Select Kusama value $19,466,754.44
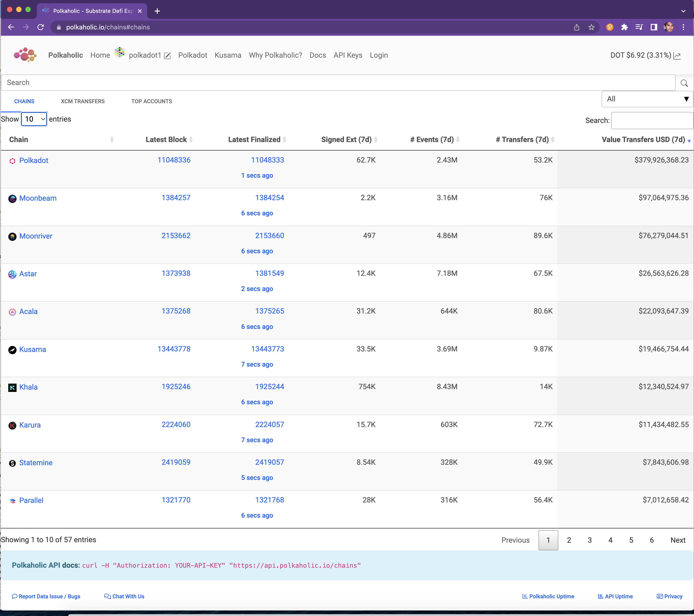Viewport: 694px width, 616px height. coord(663,349)
